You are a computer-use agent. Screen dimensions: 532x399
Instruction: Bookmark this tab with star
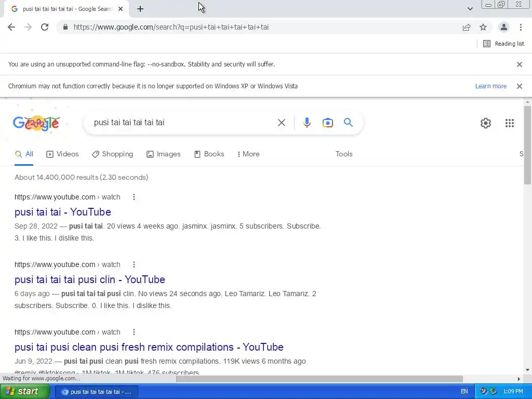483,27
